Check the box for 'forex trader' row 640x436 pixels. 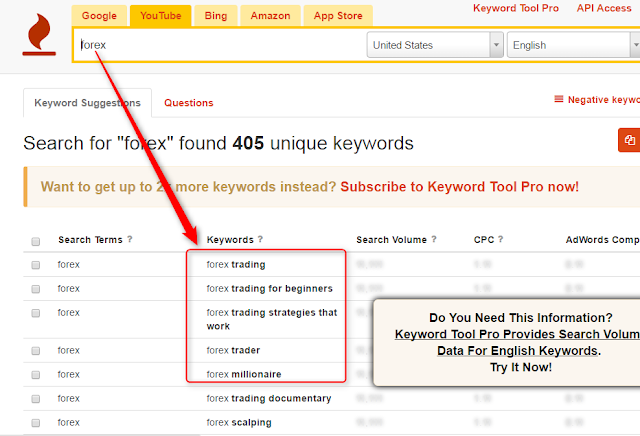pos(36,351)
